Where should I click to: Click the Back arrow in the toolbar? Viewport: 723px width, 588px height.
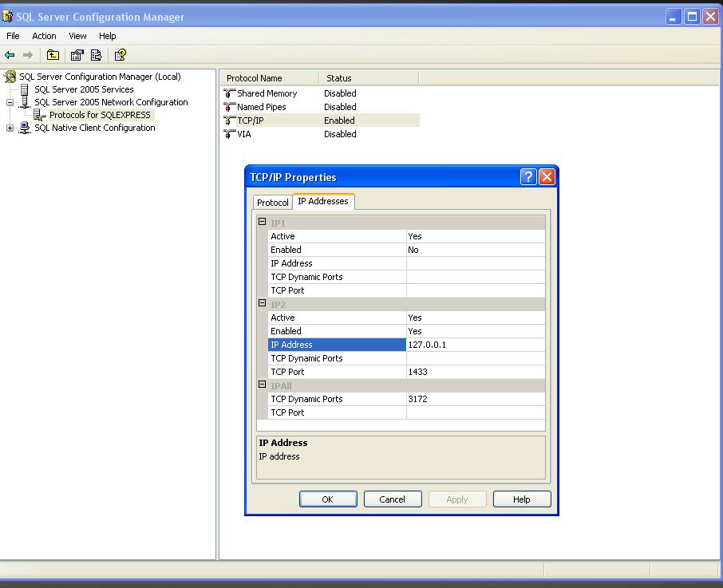click(10, 55)
